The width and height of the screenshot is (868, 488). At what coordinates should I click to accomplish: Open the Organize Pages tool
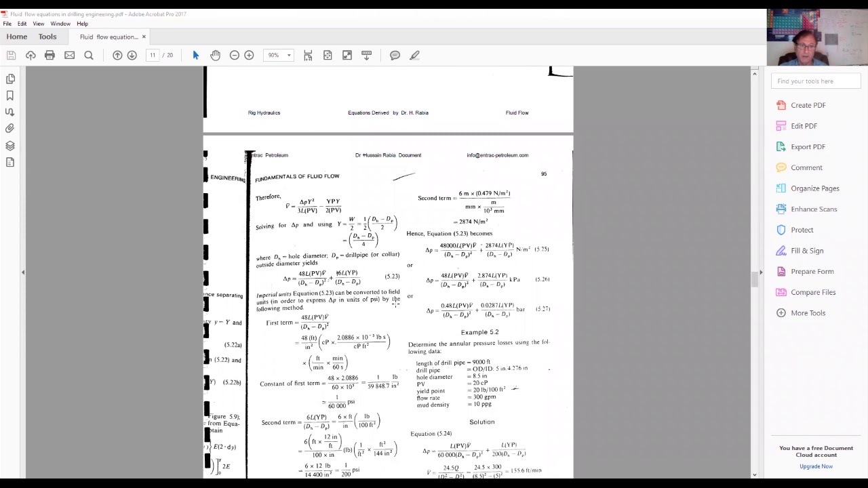coord(816,188)
